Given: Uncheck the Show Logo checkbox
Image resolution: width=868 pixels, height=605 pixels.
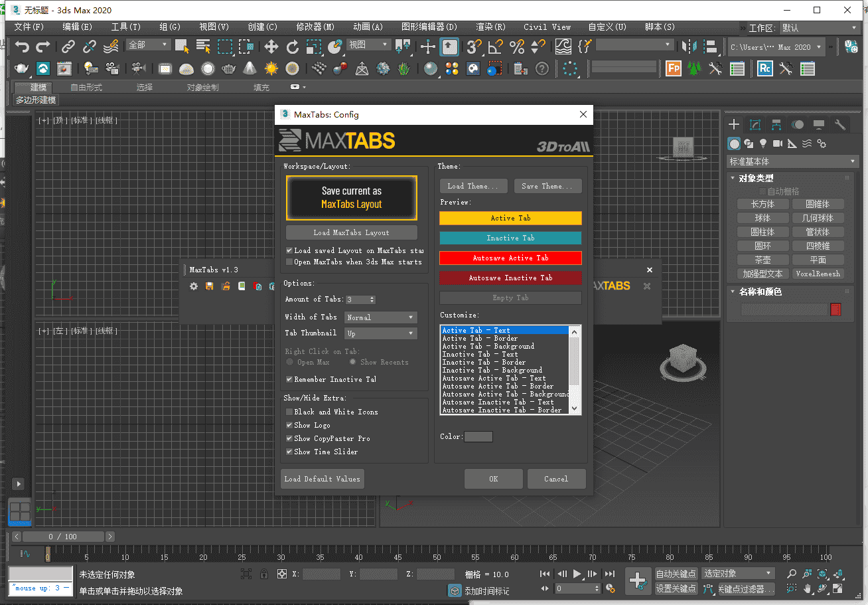Looking at the screenshot, I should [x=289, y=425].
